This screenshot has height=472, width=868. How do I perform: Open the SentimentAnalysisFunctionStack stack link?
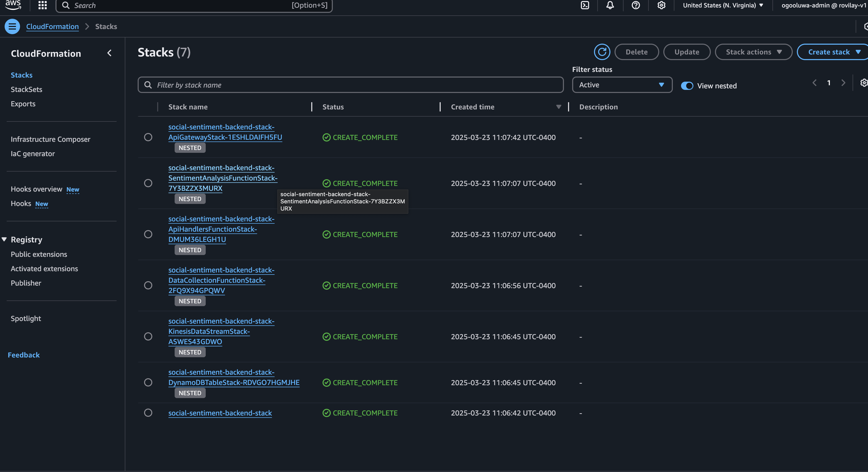click(x=223, y=178)
